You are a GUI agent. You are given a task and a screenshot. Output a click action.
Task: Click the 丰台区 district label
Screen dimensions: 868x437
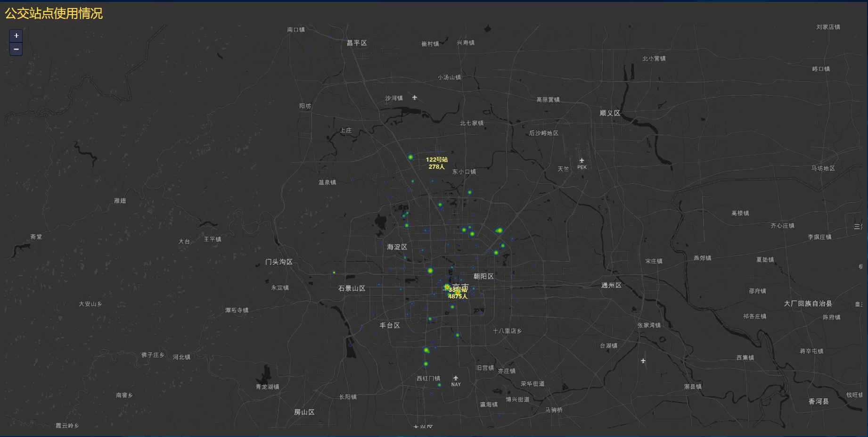tap(390, 325)
